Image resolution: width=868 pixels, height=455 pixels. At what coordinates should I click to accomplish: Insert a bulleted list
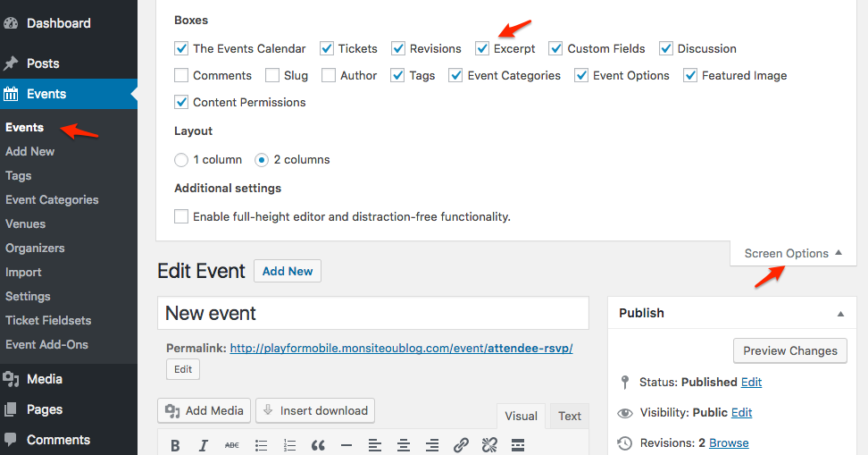pos(261,445)
